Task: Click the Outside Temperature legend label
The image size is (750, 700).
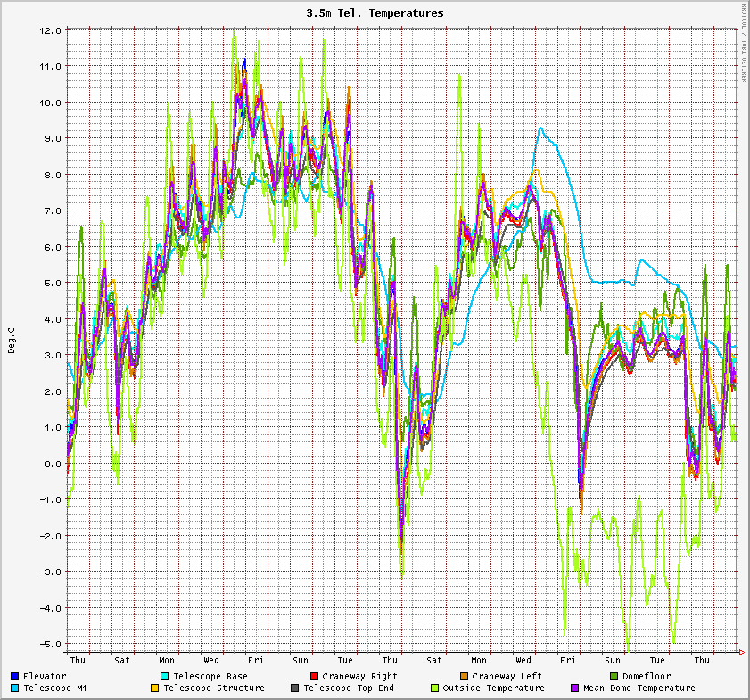Action: 493,688
